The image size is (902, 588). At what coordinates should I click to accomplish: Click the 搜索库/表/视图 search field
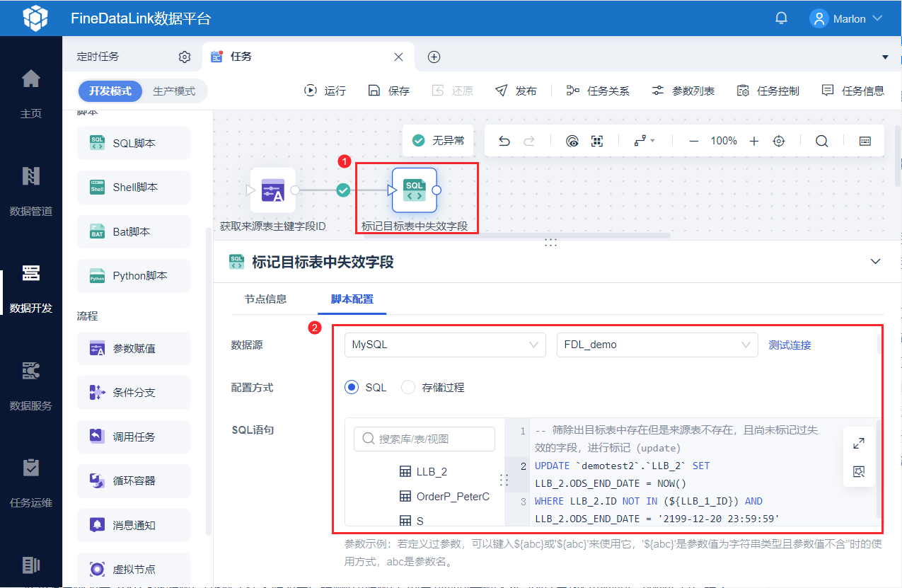click(x=424, y=439)
